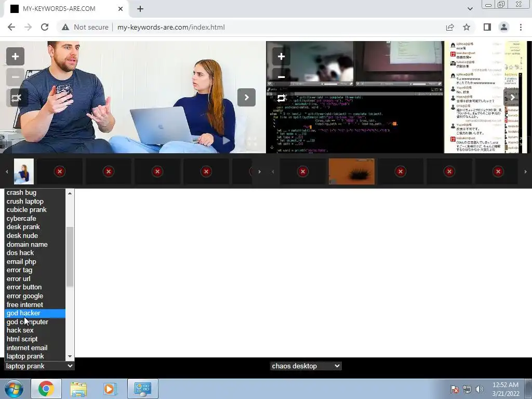
Task: Open a new browser tab
Action: point(140,9)
